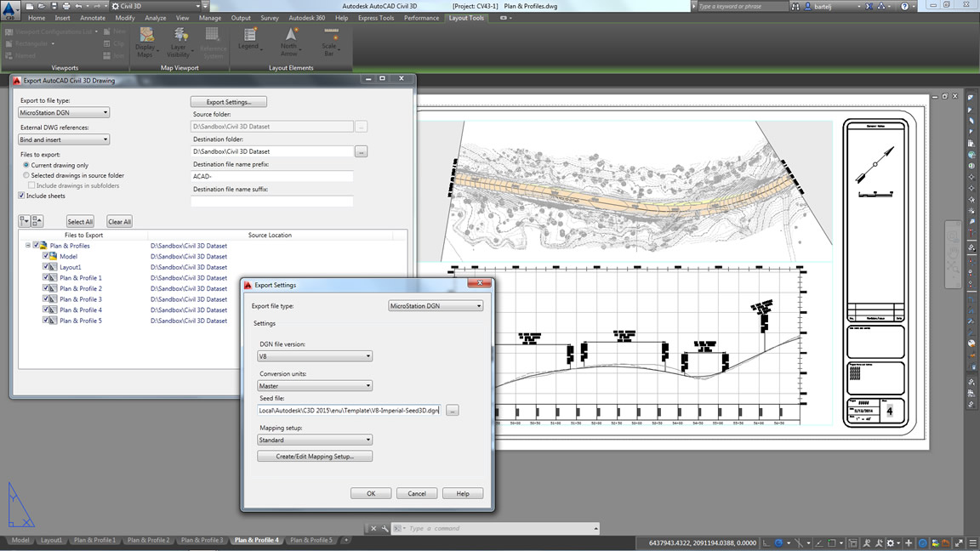Click the Help question mark icon in title bar

(x=904, y=6)
